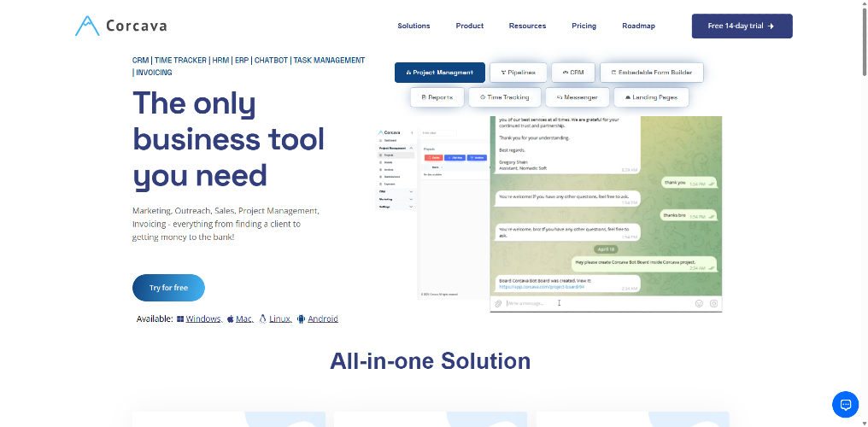Click the 'thanks bro' chat bubble
This screenshot has height=427, width=868.
[x=689, y=215]
